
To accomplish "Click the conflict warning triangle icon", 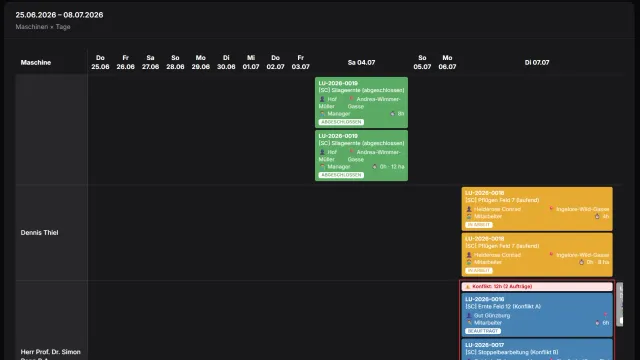I will click(x=468, y=287).
